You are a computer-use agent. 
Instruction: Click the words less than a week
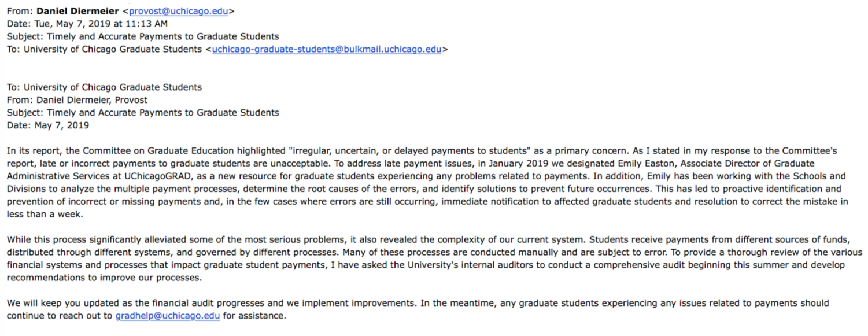click(43, 215)
